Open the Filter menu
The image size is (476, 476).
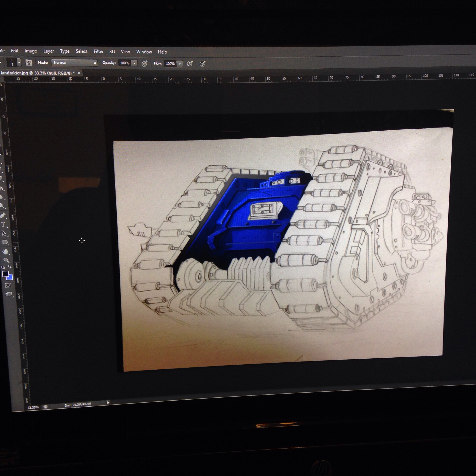pos(98,51)
